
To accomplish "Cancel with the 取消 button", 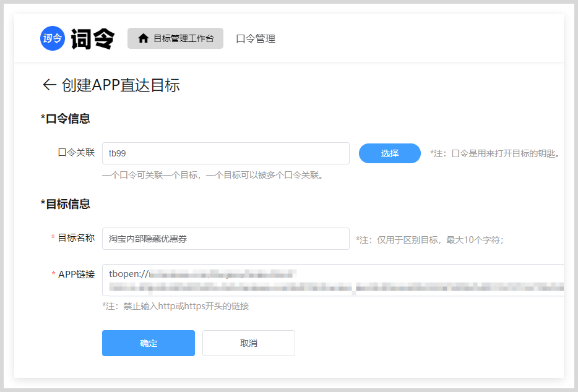I will coord(248,343).
